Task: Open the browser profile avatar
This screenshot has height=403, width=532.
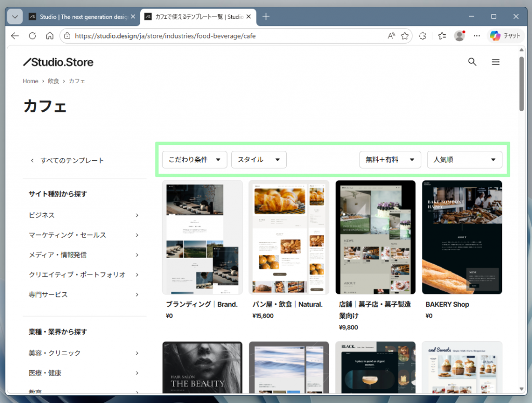Action: pos(459,36)
